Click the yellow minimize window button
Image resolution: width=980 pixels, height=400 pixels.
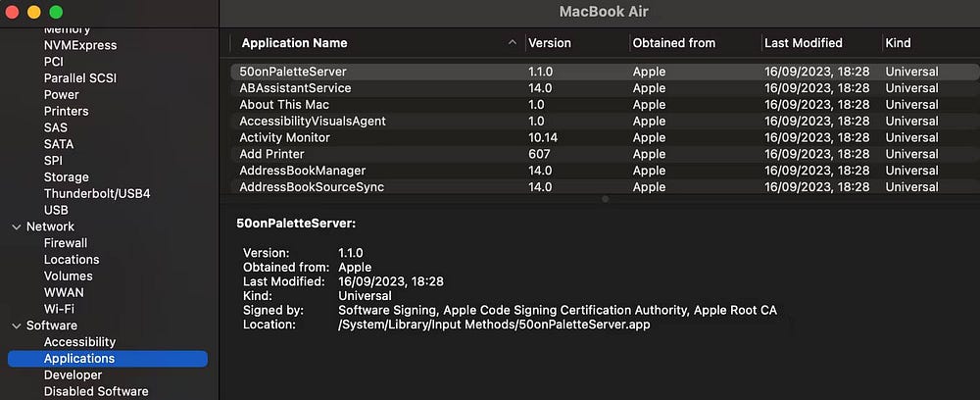click(34, 12)
